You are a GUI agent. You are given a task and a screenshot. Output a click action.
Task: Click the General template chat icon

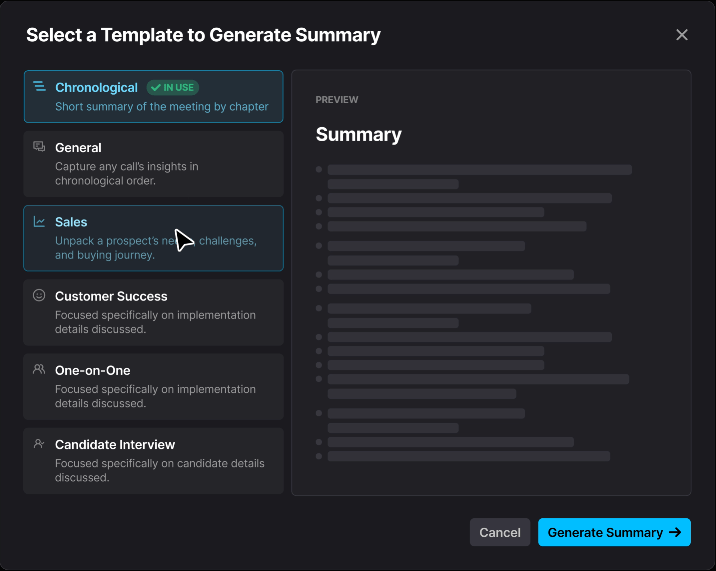tap(39, 146)
